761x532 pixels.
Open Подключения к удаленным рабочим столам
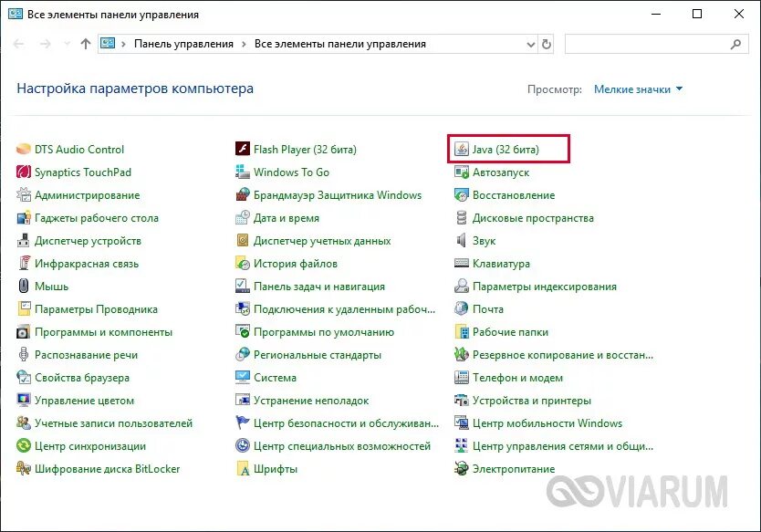345,309
